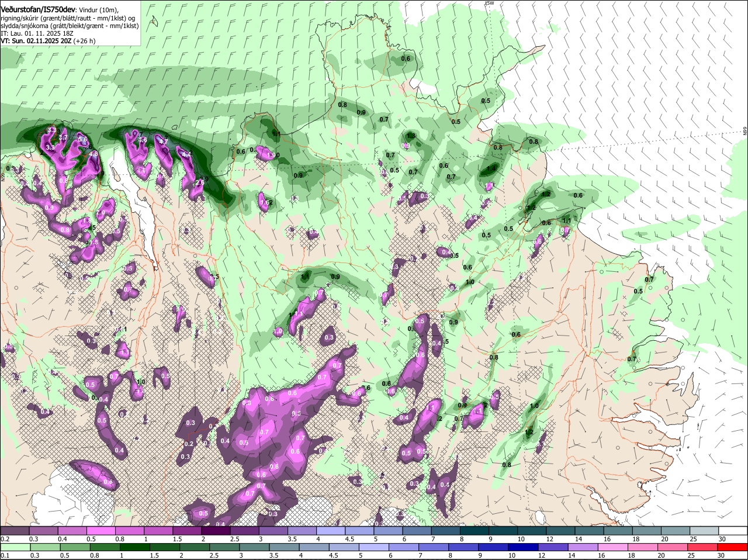This screenshot has height=560, width=748.
Task: Select the 1.5–2 magenta sleet/snow legend swatch
Action: (187, 531)
